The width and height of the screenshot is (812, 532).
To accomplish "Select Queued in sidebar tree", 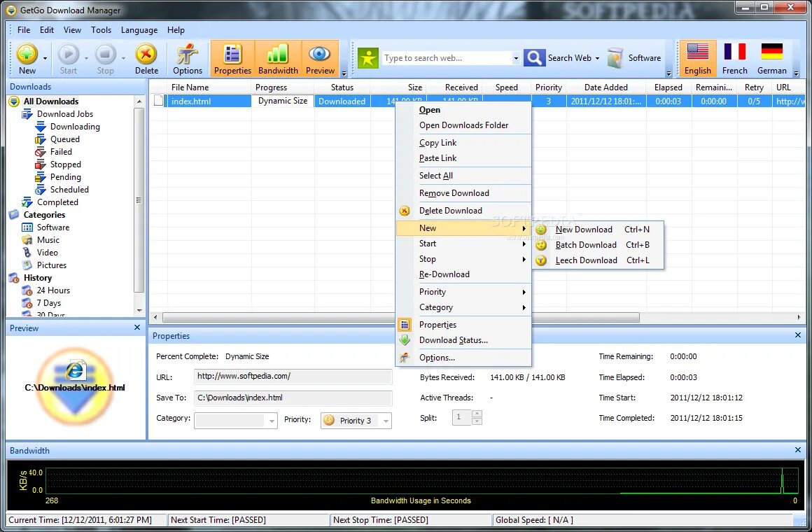I will point(64,139).
